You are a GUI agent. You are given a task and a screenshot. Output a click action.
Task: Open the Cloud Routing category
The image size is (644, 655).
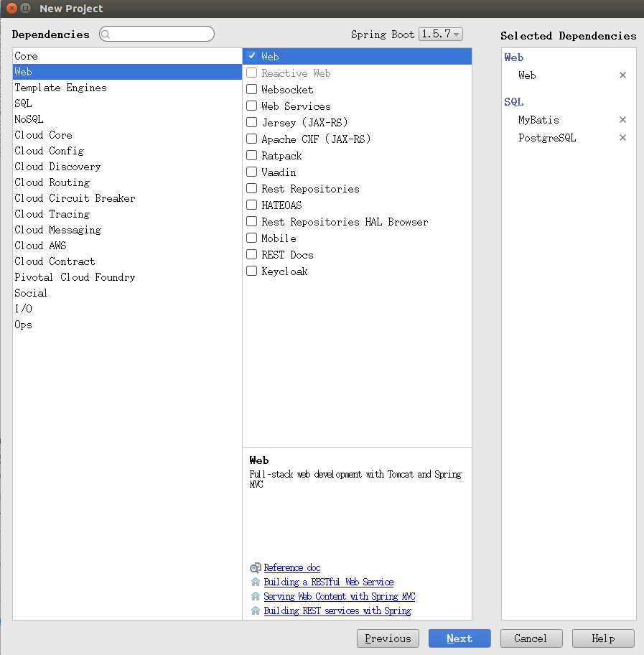click(127, 182)
